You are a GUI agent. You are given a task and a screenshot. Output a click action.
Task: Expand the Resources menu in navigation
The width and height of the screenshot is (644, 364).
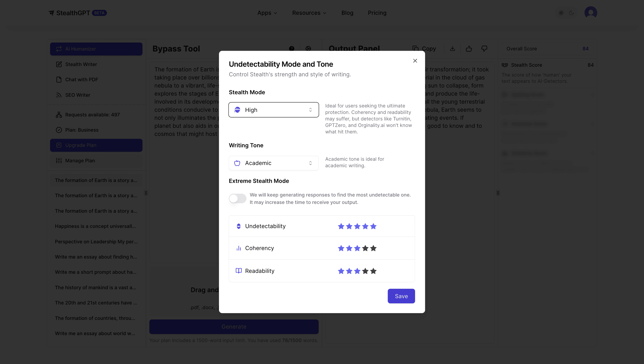coord(309,13)
